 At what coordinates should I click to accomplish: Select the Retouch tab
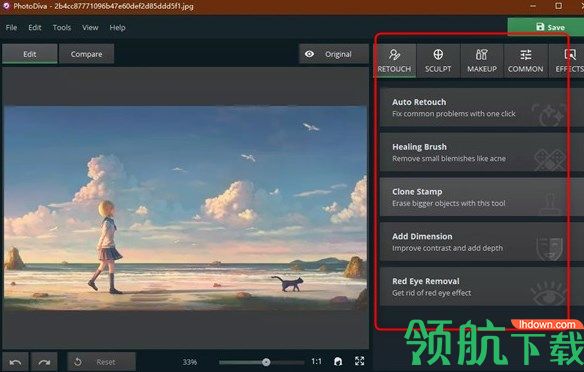click(x=394, y=61)
